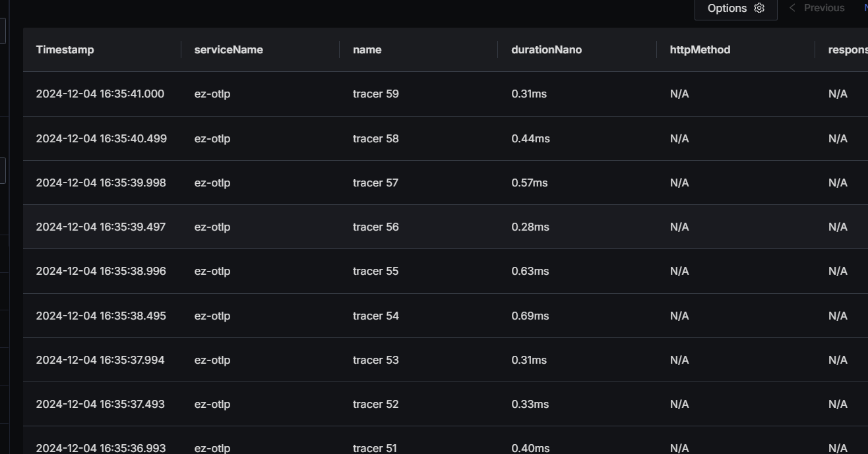Select httpMethod N/A in tracer 55 row
Screen dimensions: 868x454
click(679, 271)
